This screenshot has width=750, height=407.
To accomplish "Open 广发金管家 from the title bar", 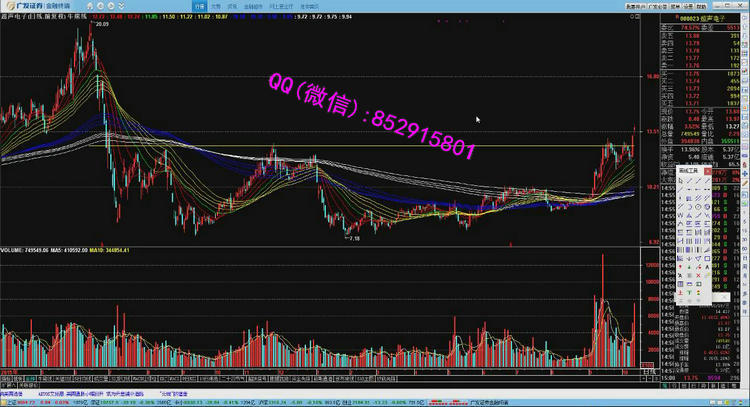I will [x=657, y=6].
